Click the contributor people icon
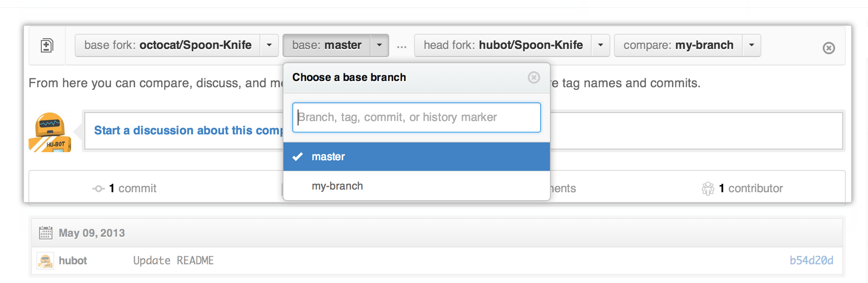The width and height of the screenshot is (868, 283). (x=708, y=189)
